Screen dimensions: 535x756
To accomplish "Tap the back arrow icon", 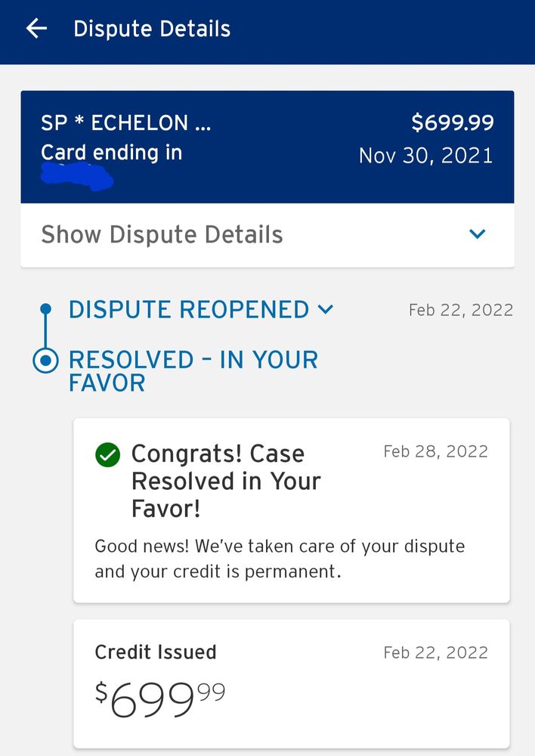I will click(x=36, y=29).
